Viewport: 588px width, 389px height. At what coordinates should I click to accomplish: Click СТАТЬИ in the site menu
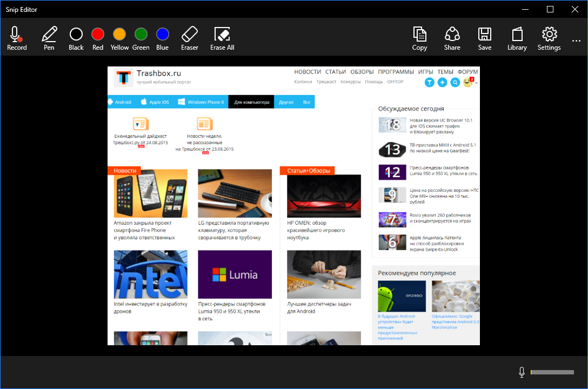tap(336, 72)
